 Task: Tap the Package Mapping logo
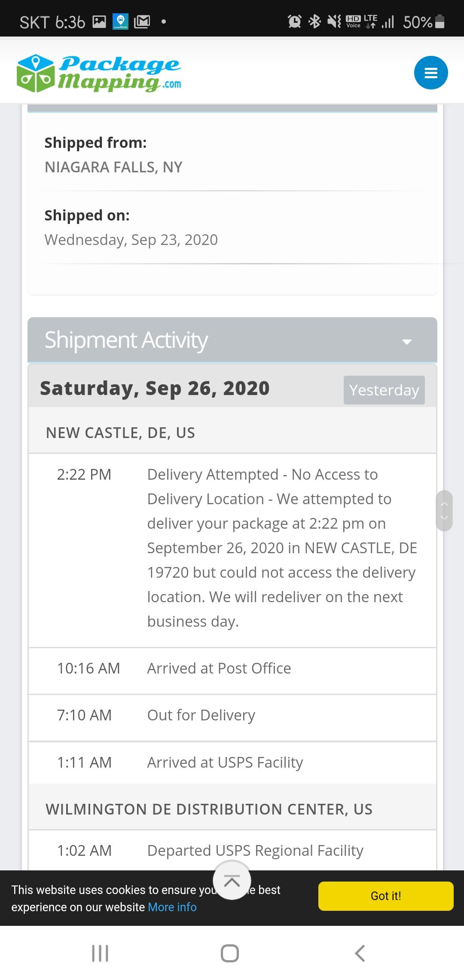click(99, 73)
